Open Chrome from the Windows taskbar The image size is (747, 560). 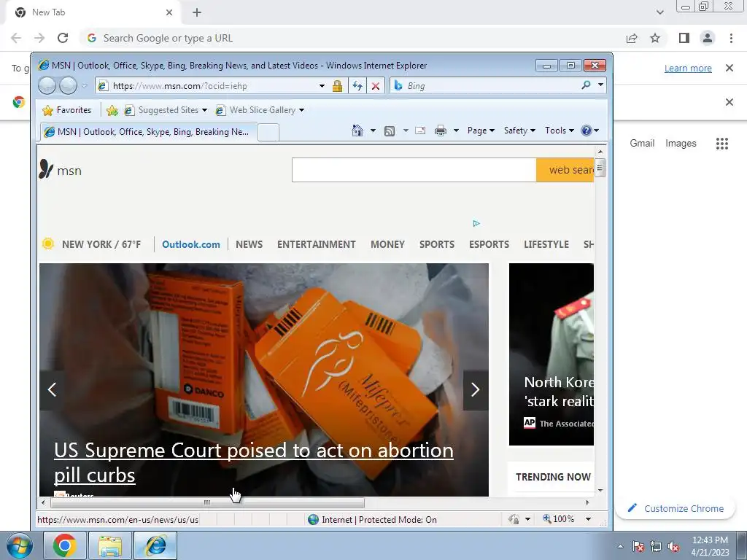click(x=65, y=545)
